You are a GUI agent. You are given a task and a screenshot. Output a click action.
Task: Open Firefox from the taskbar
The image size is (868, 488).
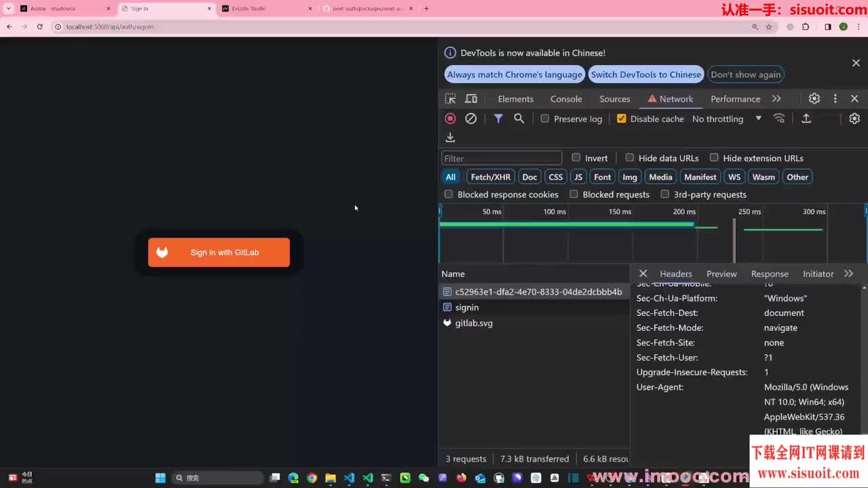[x=462, y=478]
